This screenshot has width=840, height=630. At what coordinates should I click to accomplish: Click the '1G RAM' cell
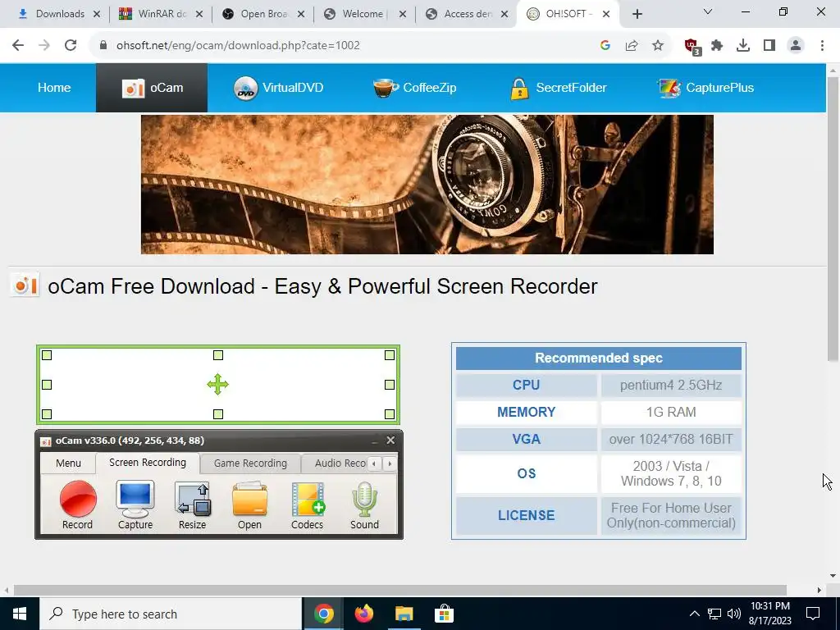(671, 412)
